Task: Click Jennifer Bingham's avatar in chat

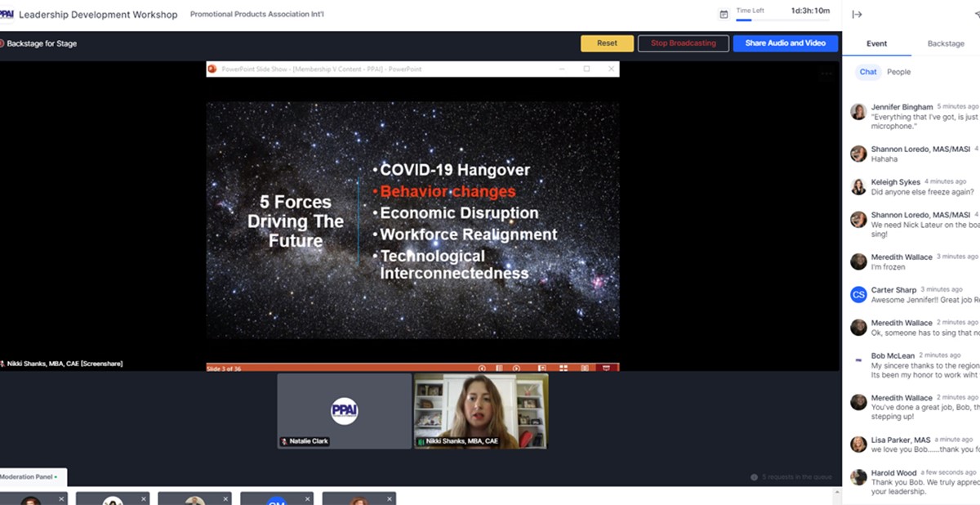Action: point(857,112)
